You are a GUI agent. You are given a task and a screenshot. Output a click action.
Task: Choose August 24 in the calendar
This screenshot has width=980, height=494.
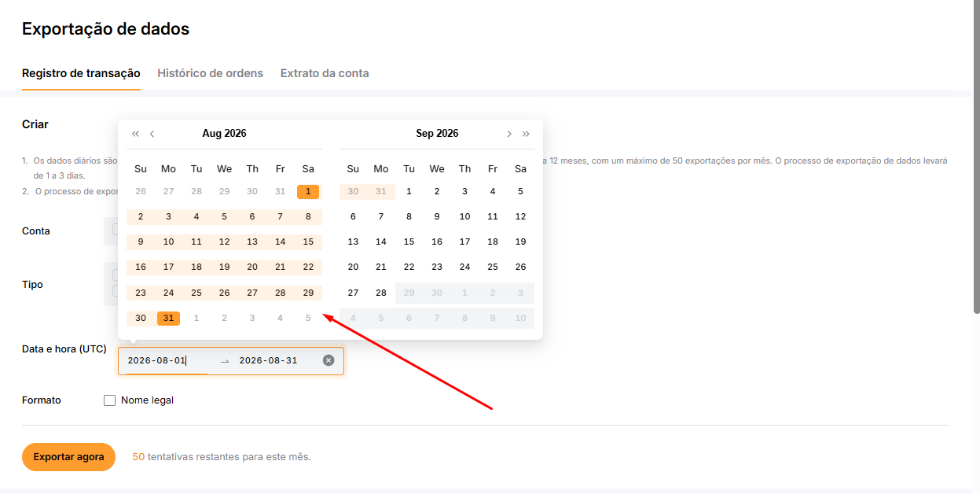coord(168,293)
